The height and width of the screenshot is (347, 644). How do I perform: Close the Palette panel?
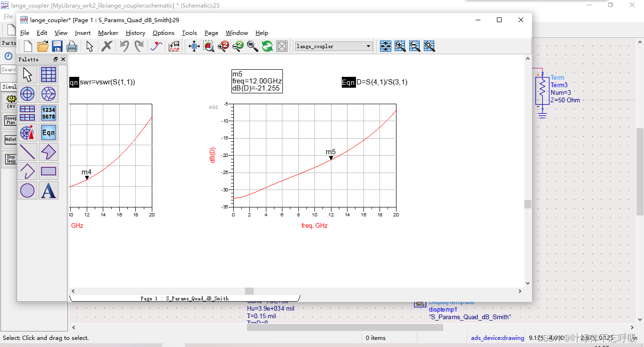click(x=63, y=59)
